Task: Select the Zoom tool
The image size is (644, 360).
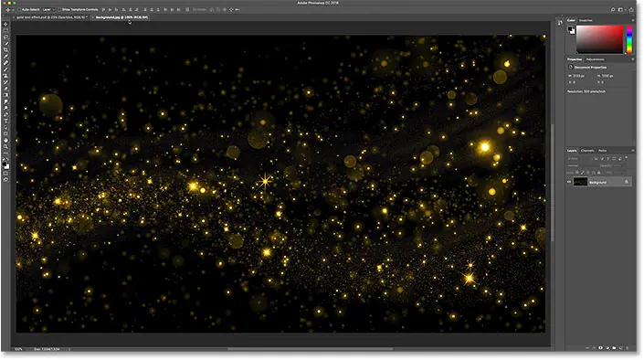Action: (5, 147)
